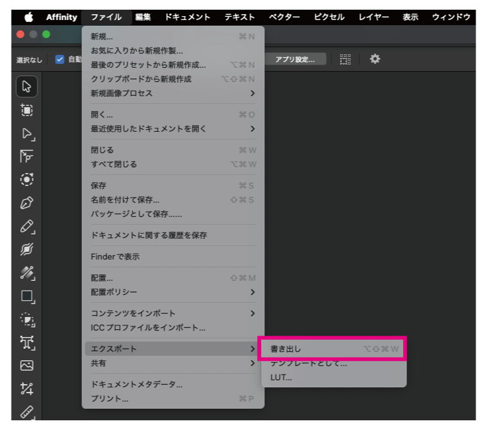Screen dimensions: 504x430
Task: Toggle the 自動 checkbox in toolbar
Action: tap(60, 59)
